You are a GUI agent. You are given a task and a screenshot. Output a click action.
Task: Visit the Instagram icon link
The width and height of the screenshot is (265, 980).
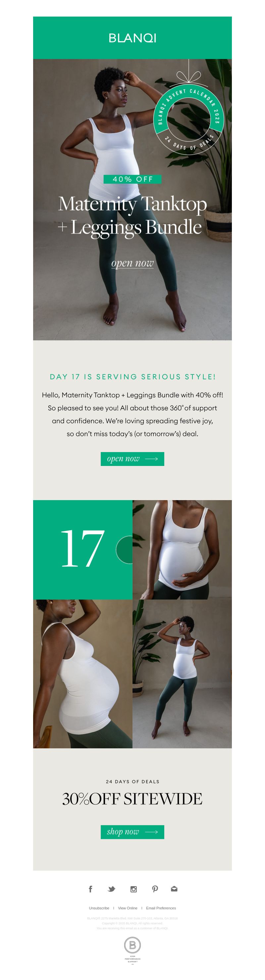133,889
